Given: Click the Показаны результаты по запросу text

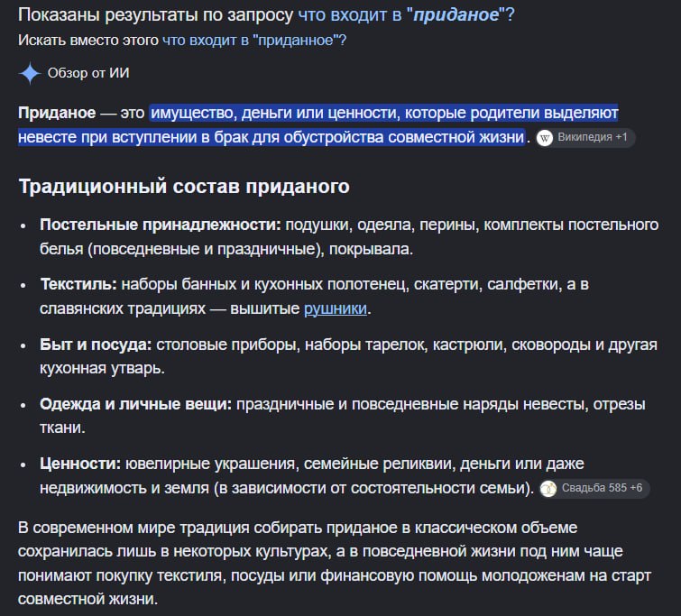Looking at the screenshot, I should (156, 14).
